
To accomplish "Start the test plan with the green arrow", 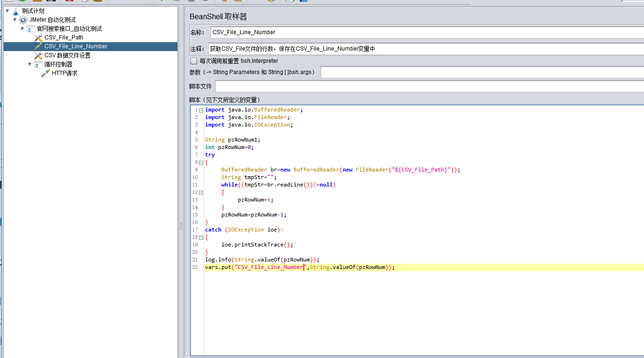I will [x=161, y=2].
